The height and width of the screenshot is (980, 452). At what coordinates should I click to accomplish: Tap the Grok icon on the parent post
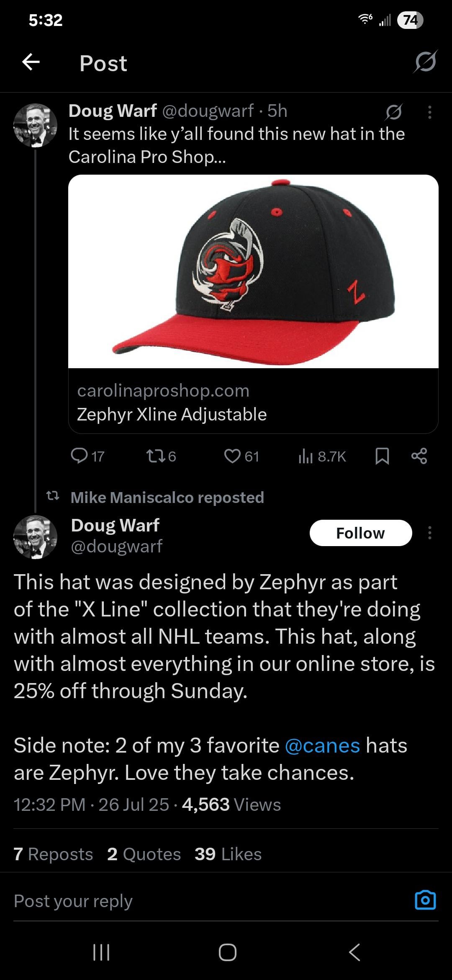(x=394, y=112)
